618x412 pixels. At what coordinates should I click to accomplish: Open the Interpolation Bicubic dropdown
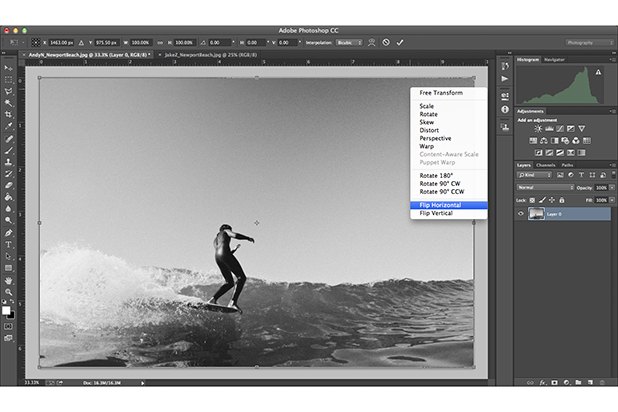[x=349, y=42]
